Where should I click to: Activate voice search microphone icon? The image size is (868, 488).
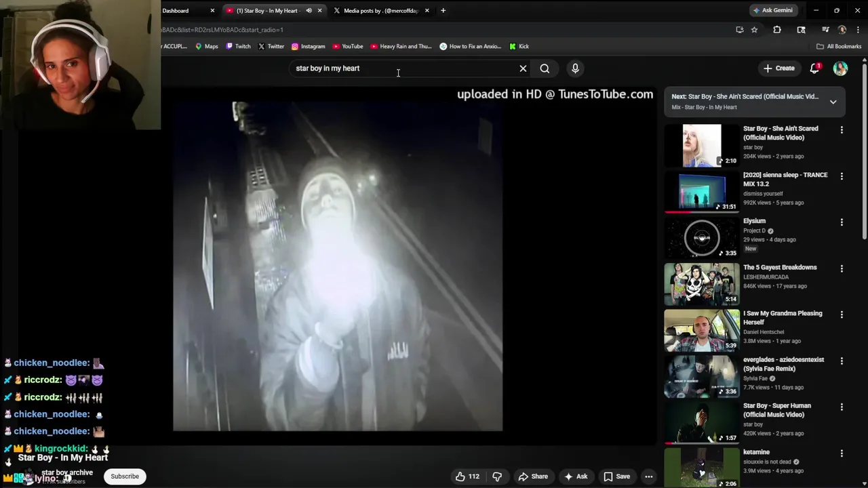(575, 68)
